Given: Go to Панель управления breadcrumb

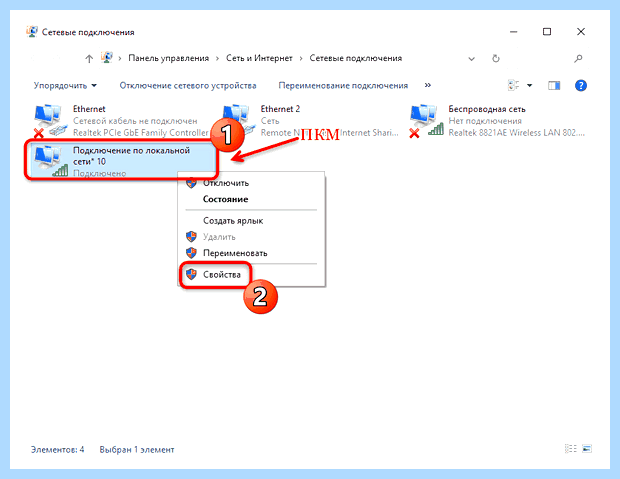Looking at the screenshot, I should coord(168,58).
